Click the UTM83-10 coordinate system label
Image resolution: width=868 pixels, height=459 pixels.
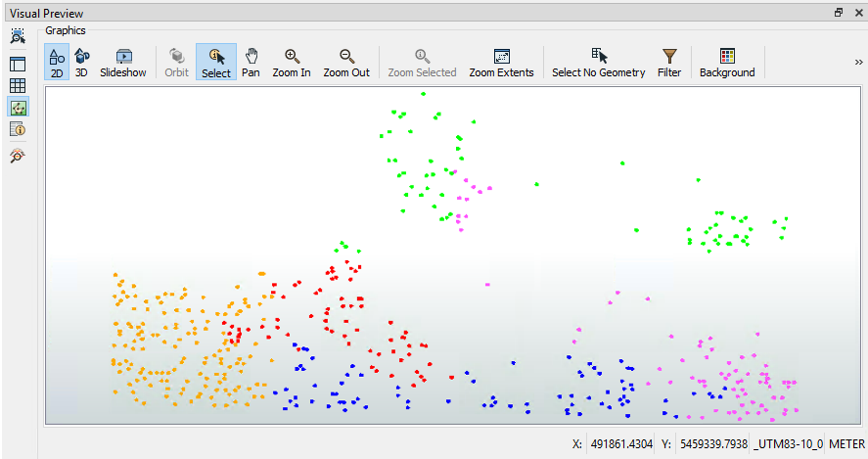tap(789, 443)
